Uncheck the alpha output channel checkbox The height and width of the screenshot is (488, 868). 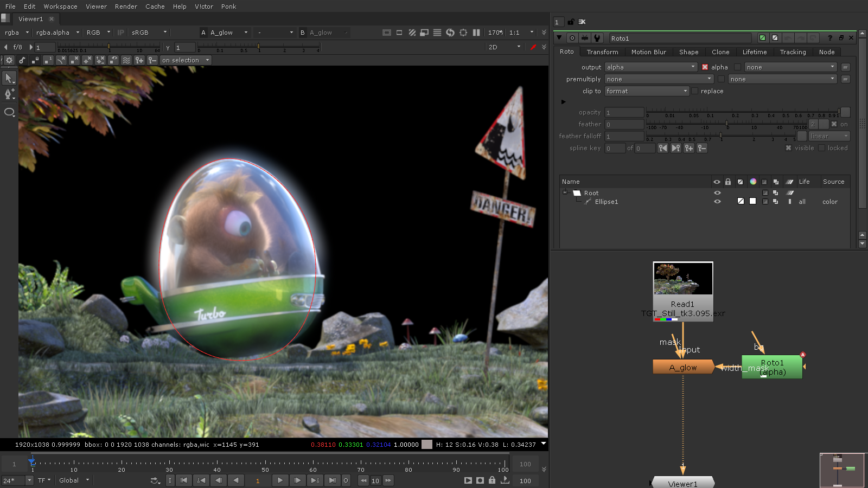(x=705, y=67)
